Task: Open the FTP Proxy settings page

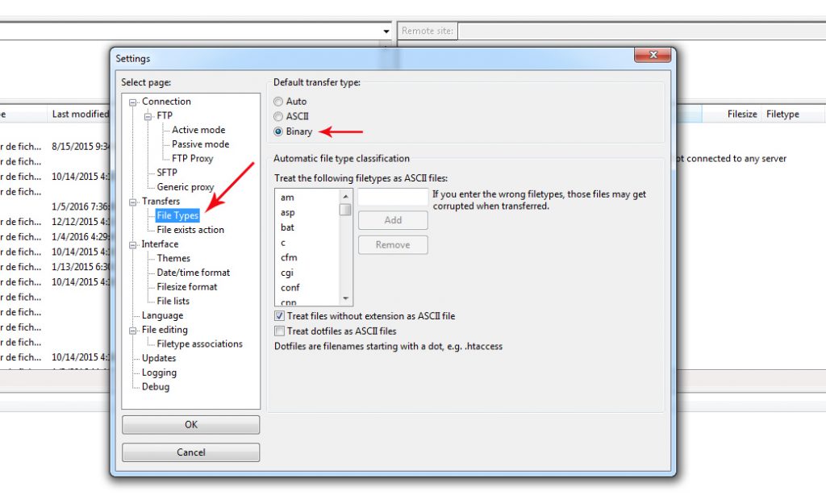Action: pos(192,158)
